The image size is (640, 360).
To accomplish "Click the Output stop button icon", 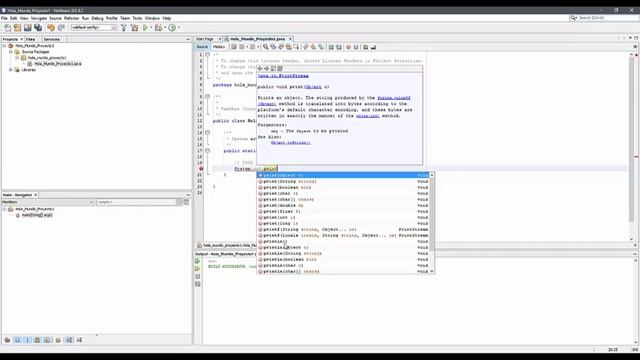I will (198, 276).
